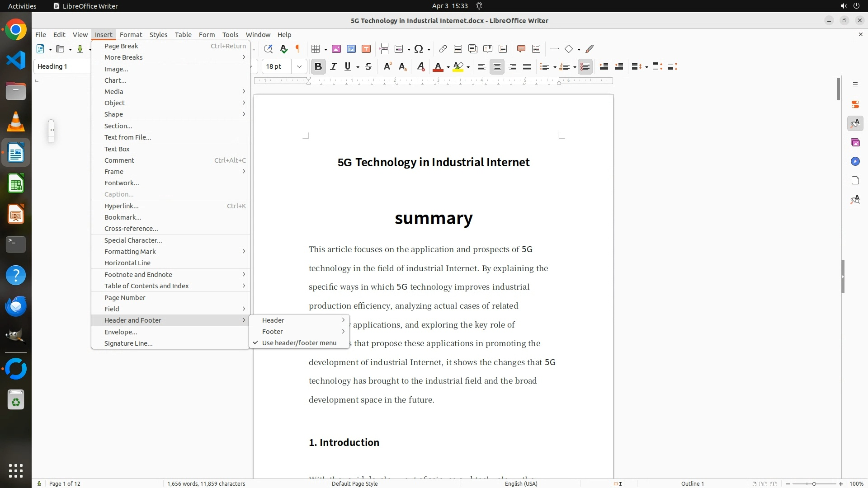Click Default Page Style in status bar

pos(354,483)
